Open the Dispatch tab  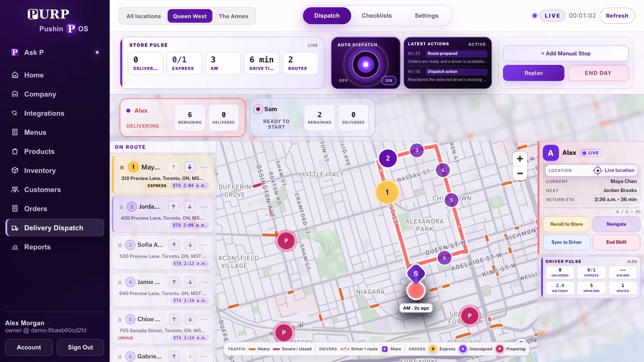pyautogui.click(x=327, y=16)
